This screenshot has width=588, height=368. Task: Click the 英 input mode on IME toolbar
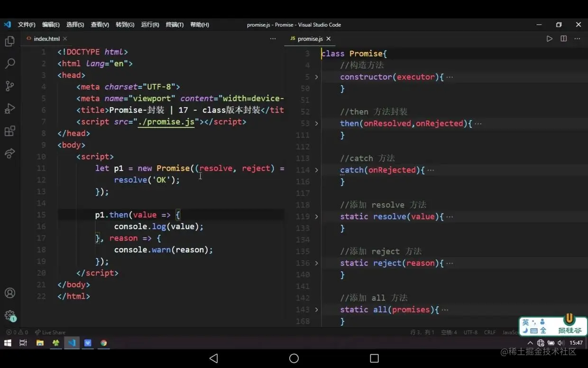pos(525,322)
